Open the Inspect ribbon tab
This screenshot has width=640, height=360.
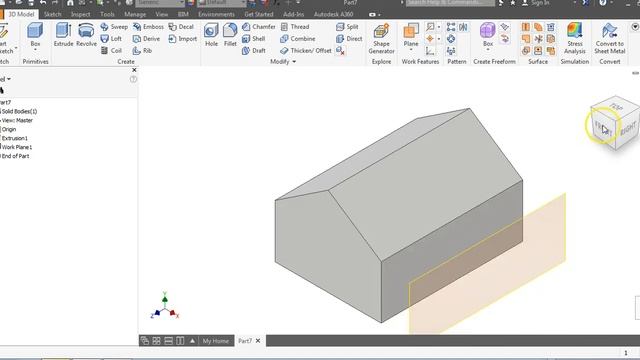[80, 14]
